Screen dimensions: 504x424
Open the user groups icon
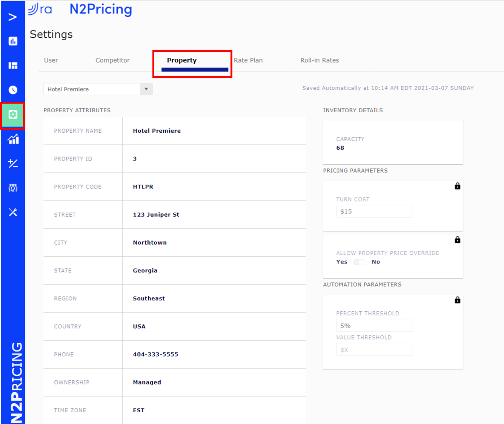[12, 188]
